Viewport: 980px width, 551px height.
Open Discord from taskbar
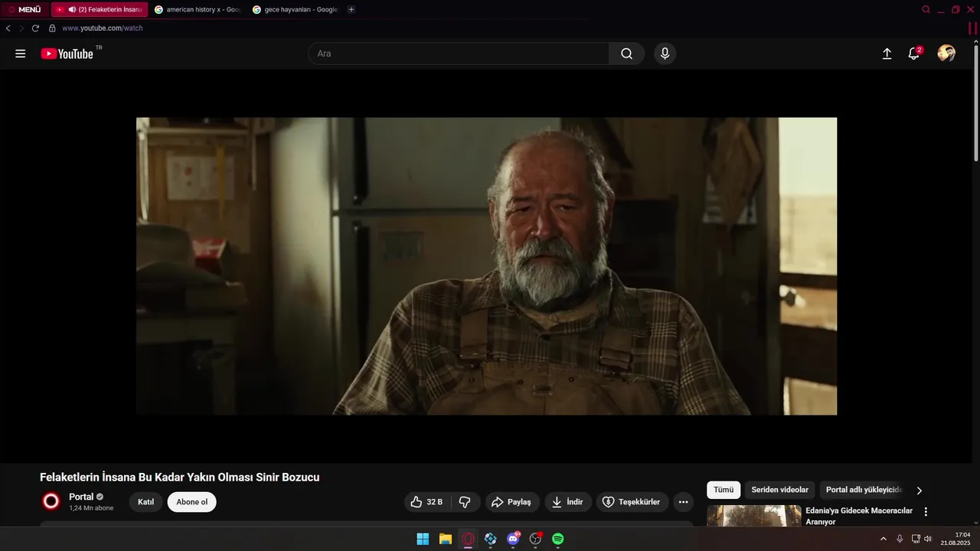click(513, 539)
